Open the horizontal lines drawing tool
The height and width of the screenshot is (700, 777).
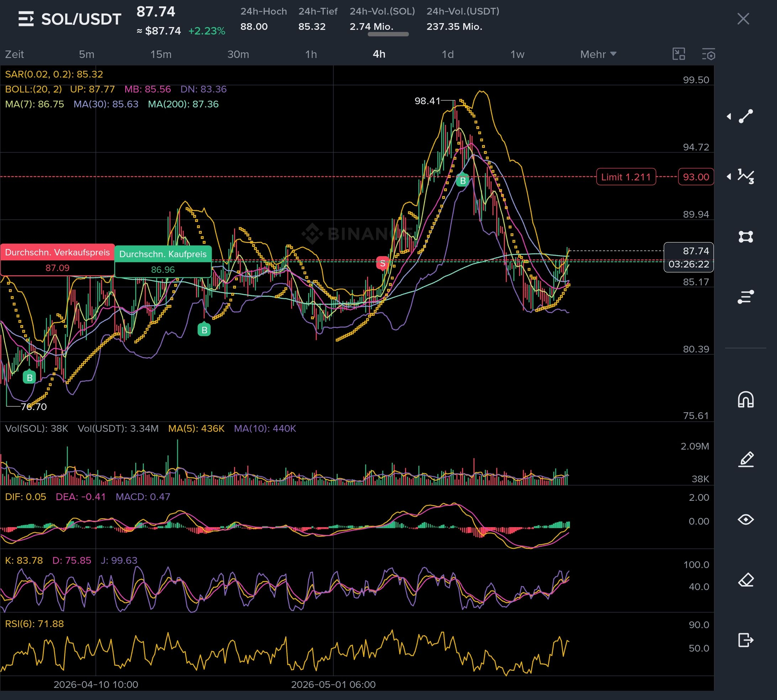pyautogui.click(x=746, y=297)
